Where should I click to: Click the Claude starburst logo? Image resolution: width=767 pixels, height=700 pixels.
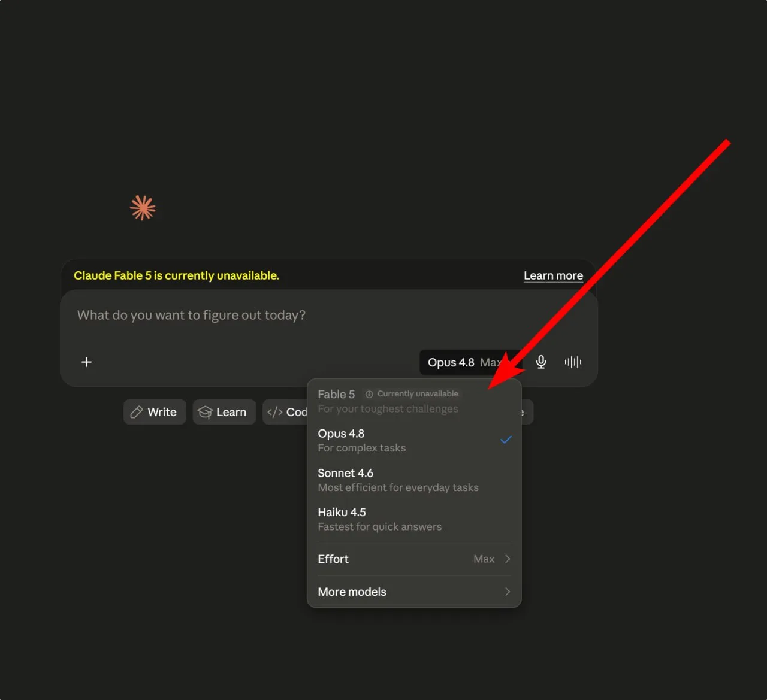coord(143,208)
